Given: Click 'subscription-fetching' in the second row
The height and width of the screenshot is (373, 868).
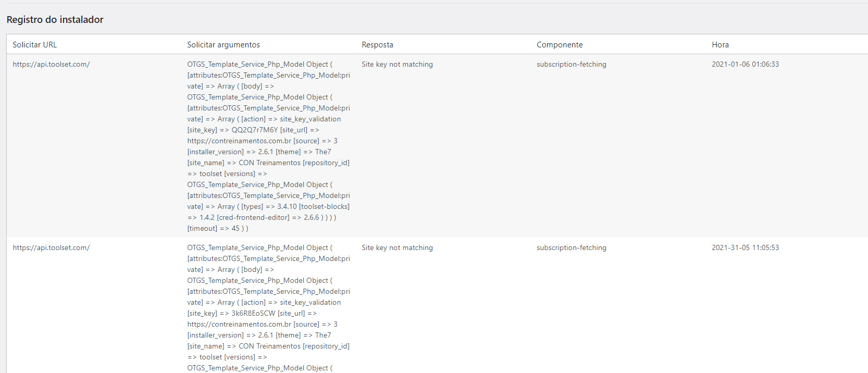Looking at the screenshot, I should 572,248.
